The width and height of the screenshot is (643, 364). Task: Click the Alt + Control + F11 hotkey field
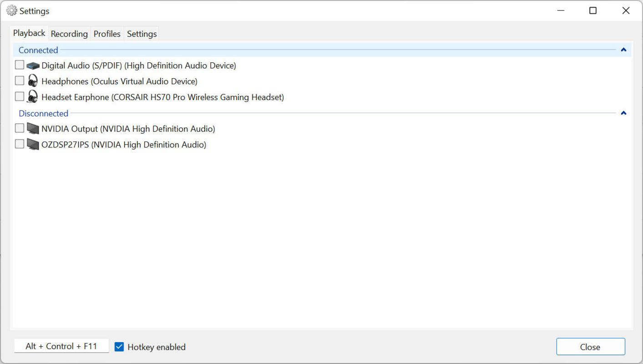click(61, 346)
